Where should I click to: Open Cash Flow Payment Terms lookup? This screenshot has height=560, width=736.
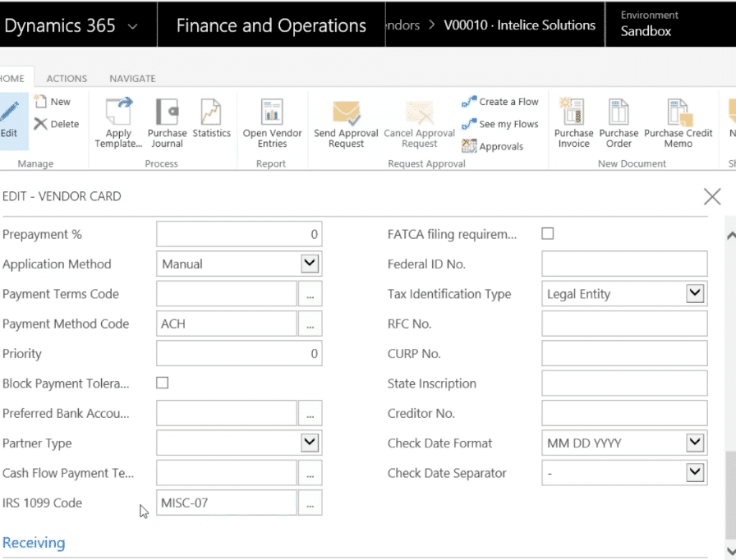tap(310, 473)
